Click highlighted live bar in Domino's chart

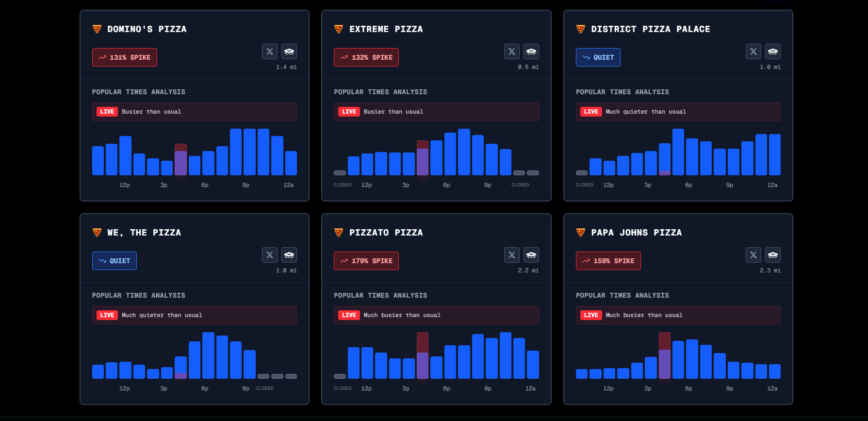coord(180,159)
